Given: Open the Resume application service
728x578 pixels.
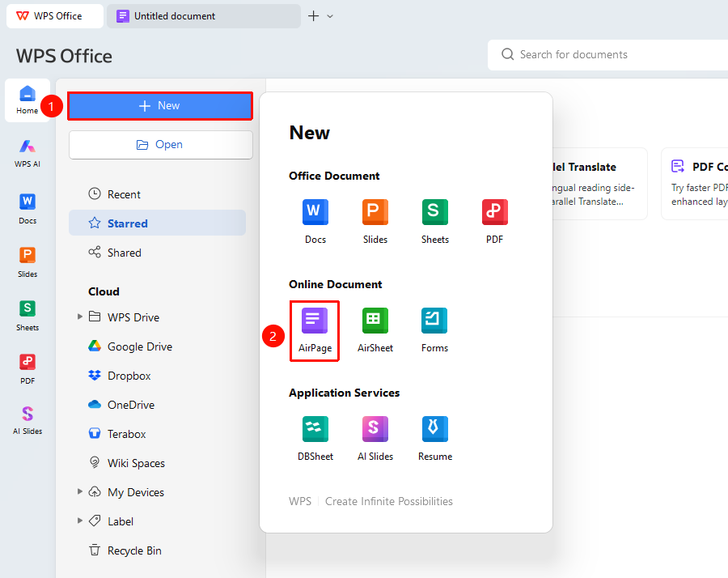Looking at the screenshot, I should tap(435, 439).
